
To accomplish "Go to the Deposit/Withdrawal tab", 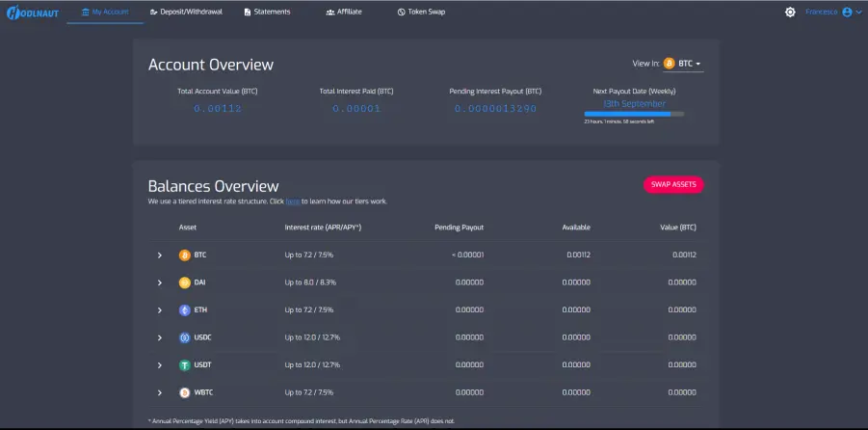I will [186, 12].
